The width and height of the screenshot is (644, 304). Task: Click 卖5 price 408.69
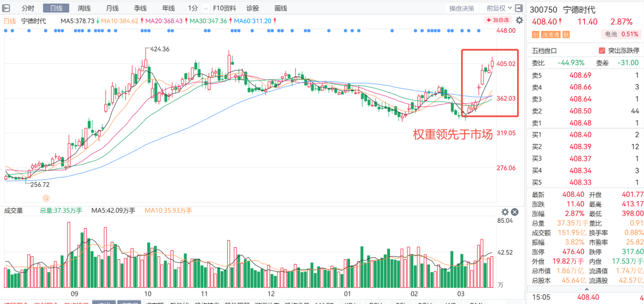[580, 75]
